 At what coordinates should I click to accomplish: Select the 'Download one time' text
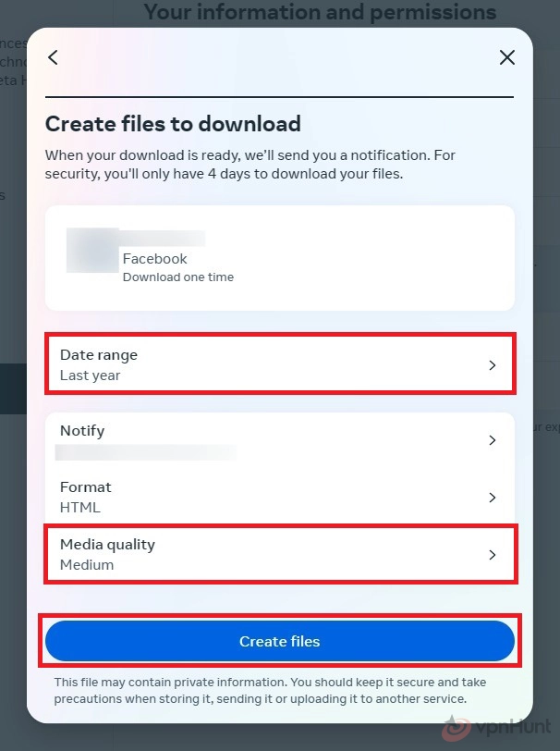pyautogui.click(x=178, y=277)
